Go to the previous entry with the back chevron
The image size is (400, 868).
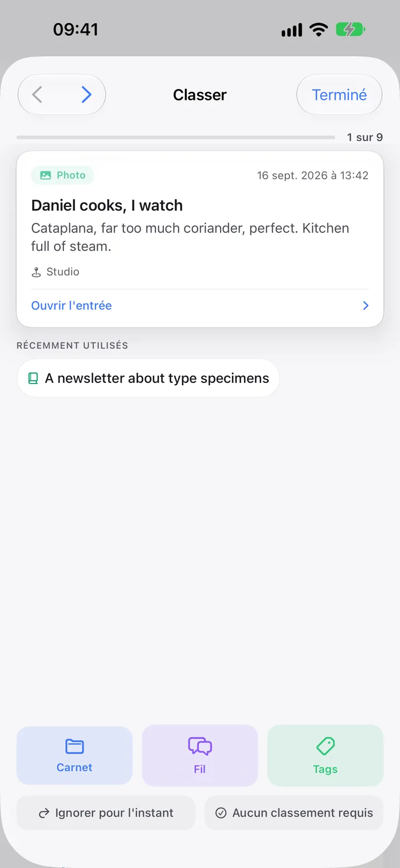click(x=37, y=95)
